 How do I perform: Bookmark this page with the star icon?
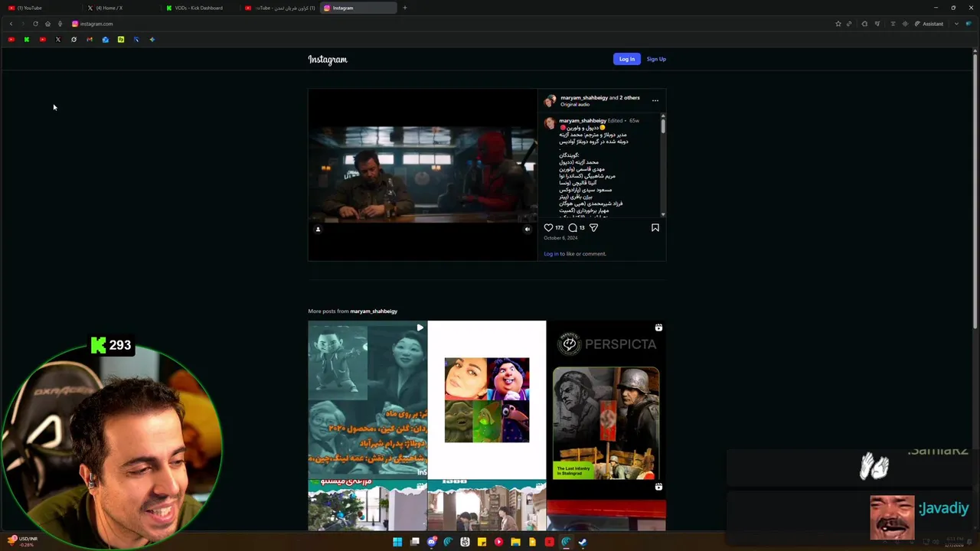pos(838,24)
